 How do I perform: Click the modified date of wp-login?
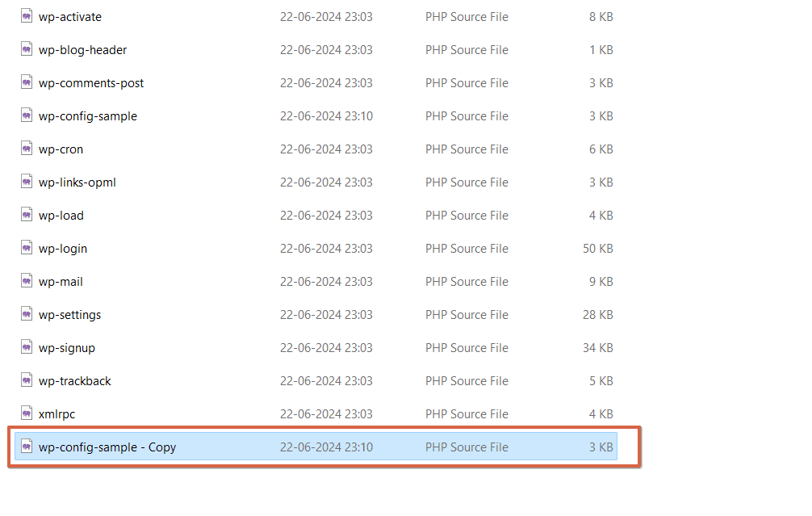click(x=326, y=250)
